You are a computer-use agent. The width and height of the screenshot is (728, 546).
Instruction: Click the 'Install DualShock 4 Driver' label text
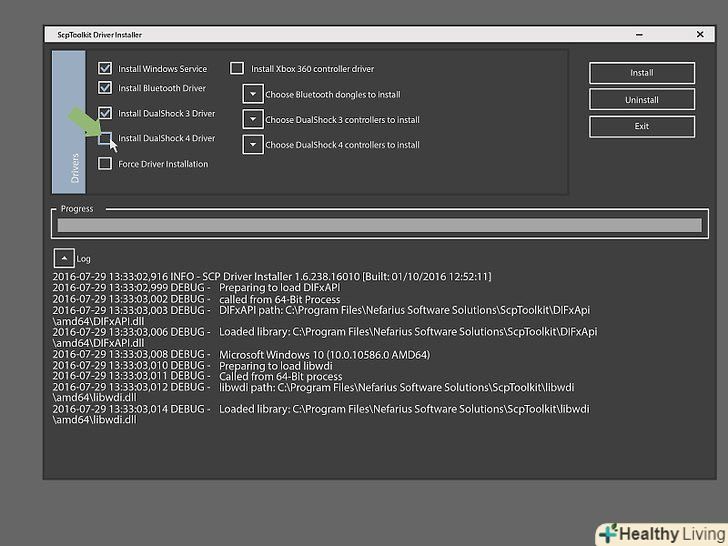tap(167, 138)
